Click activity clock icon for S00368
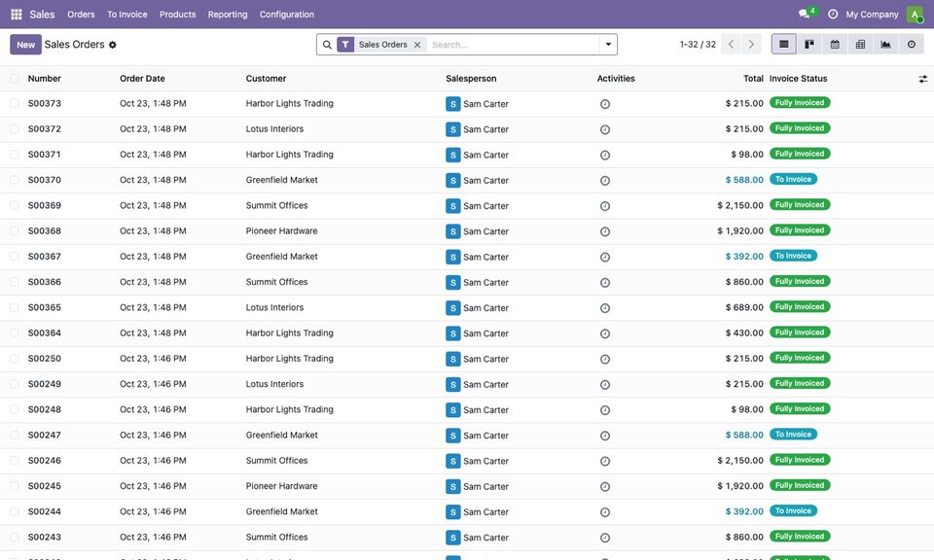934x560 pixels. click(x=604, y=231)
